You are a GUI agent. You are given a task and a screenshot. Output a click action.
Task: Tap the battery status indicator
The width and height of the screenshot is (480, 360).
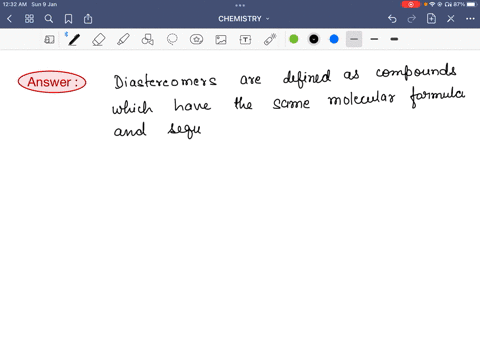[465, 4]
